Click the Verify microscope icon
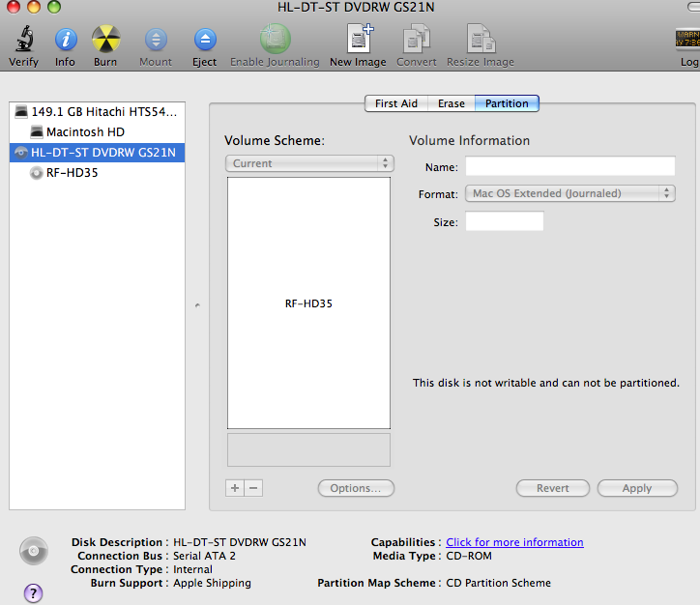This screenshot has height=605, width=700. pos(25,40)
